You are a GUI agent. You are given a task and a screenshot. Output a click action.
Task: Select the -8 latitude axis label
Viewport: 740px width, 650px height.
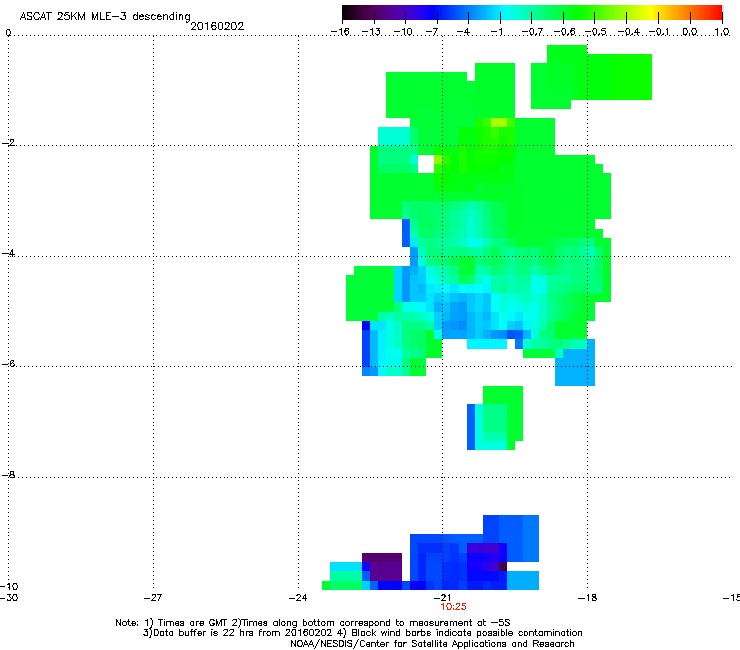tap(8, 474)
